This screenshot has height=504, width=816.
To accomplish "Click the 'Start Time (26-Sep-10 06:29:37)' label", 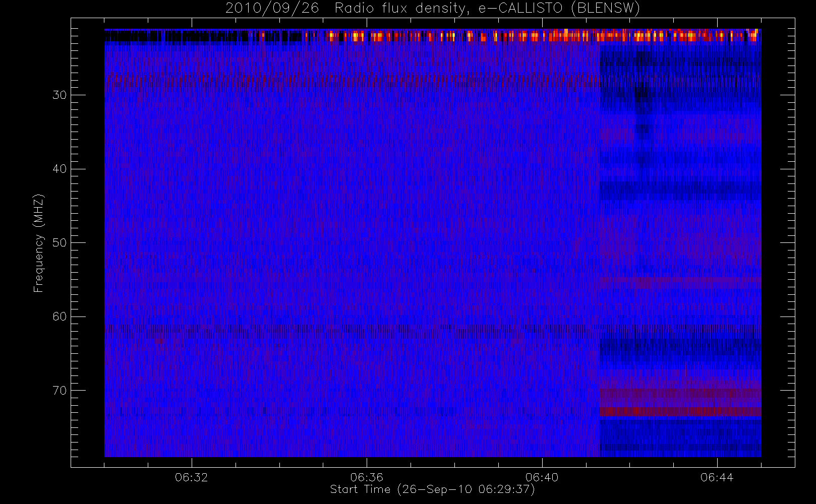I will pyautogui.click(x=432, y=489).
